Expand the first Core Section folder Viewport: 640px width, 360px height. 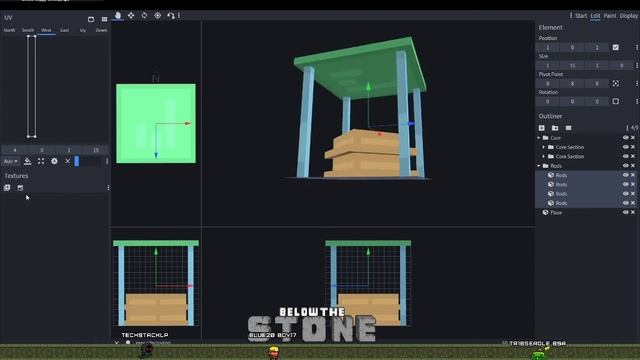(544, 147)
